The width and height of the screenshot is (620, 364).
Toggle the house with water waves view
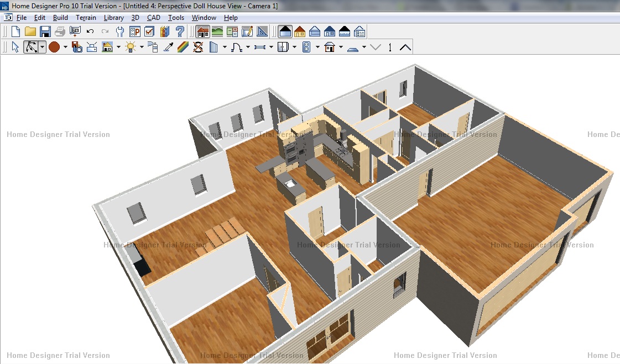(x=345, y=31)
